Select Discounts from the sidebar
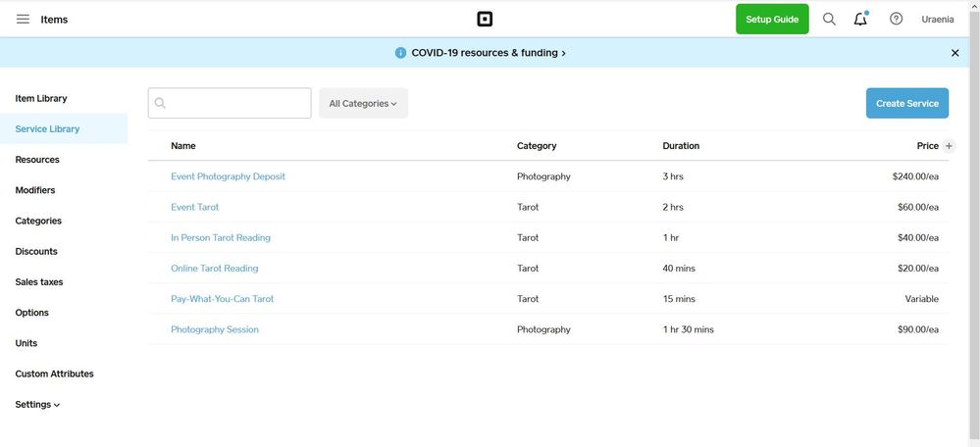The width and height of the screenshot is (980, 447). click(x=36, y=251)
